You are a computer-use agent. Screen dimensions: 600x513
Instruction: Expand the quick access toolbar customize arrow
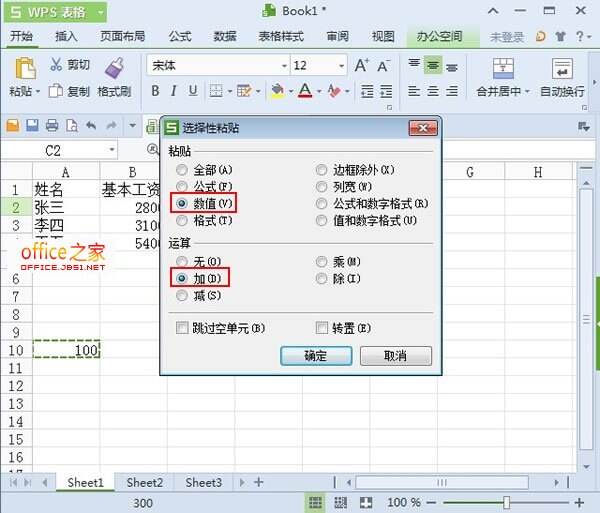tap(132, 125)
